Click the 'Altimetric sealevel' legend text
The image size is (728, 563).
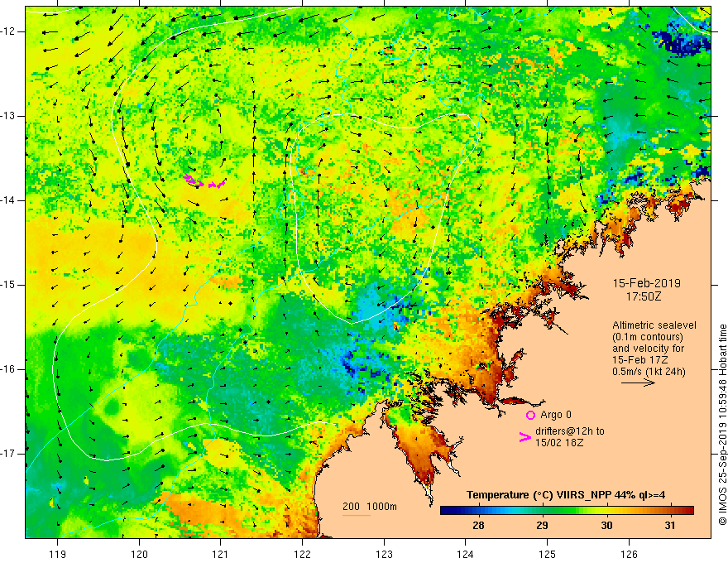(x=654, y=325)
